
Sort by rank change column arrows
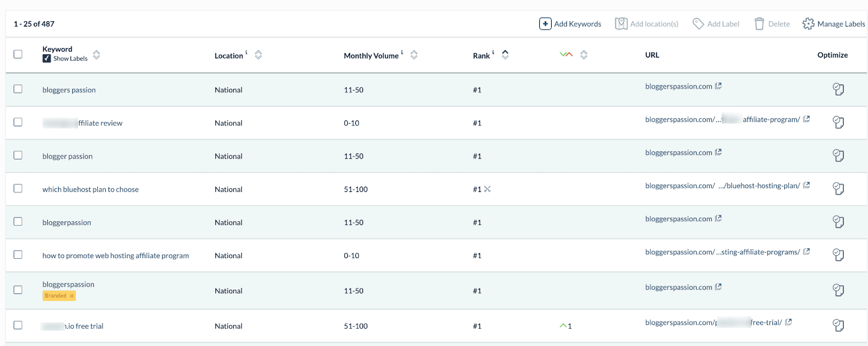(x=584, y=55)
